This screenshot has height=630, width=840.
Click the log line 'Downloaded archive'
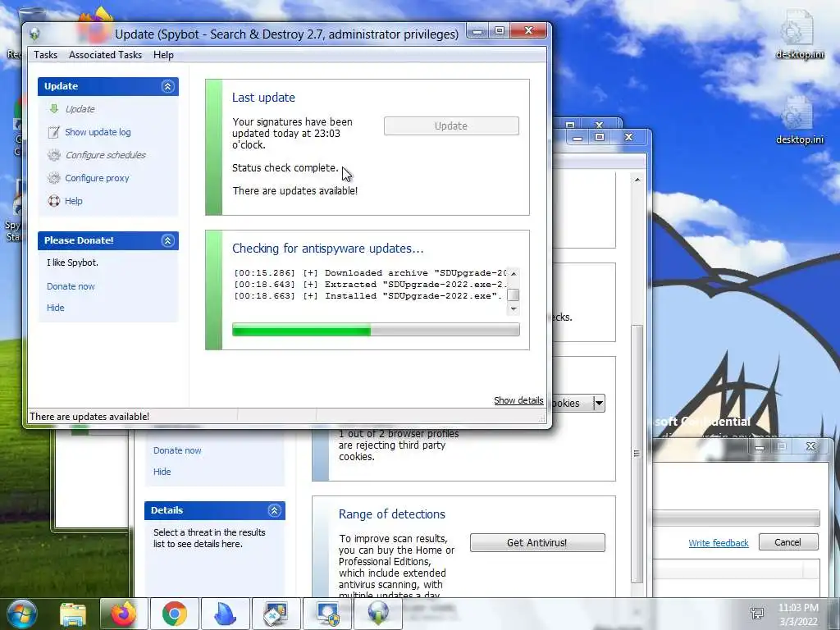tap(370, 272)
